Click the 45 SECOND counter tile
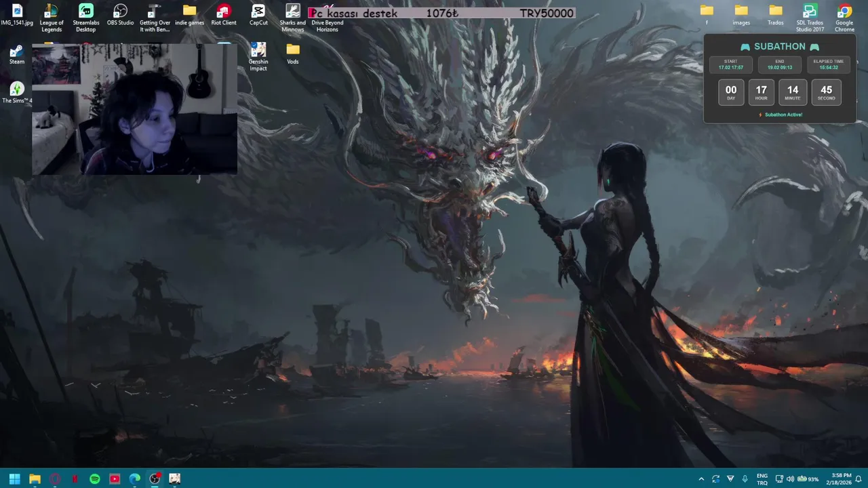Image resolution: width=868 pixels, height=488 pixels. (x=826, y=92)
